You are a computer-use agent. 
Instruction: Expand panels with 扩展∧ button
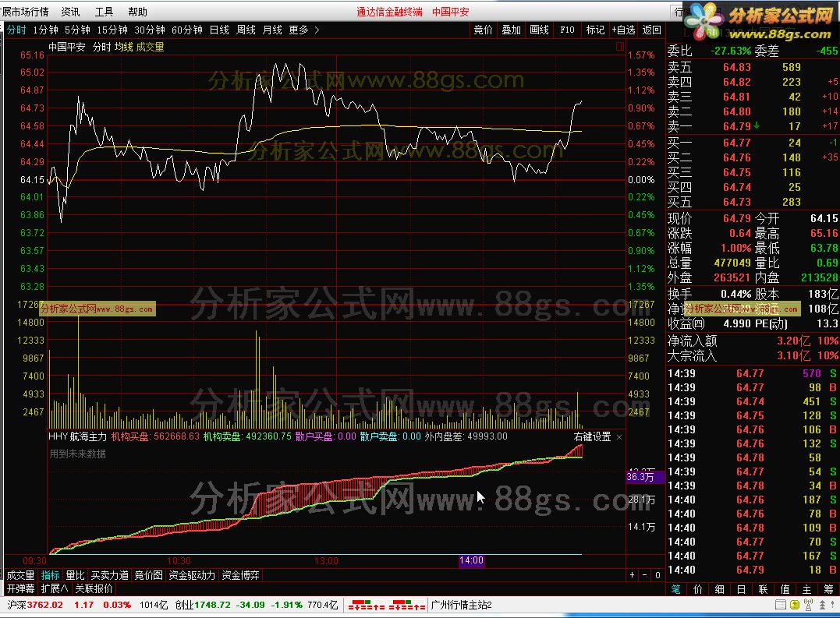pyautogui.click(x=55, y=588)
